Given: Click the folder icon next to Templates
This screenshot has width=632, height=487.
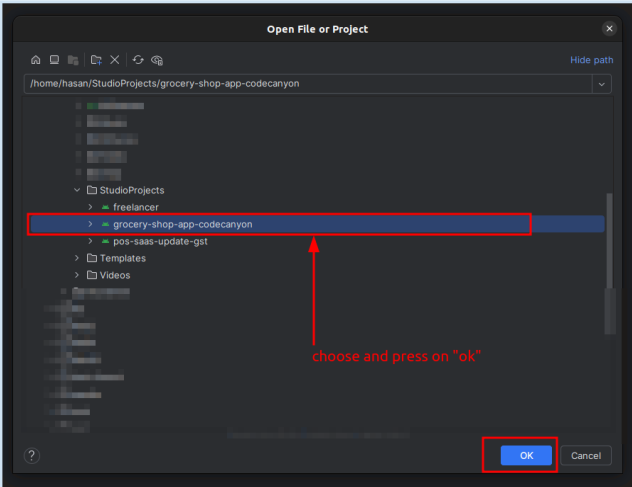Looking at the screenshot, I should [91, 258].
